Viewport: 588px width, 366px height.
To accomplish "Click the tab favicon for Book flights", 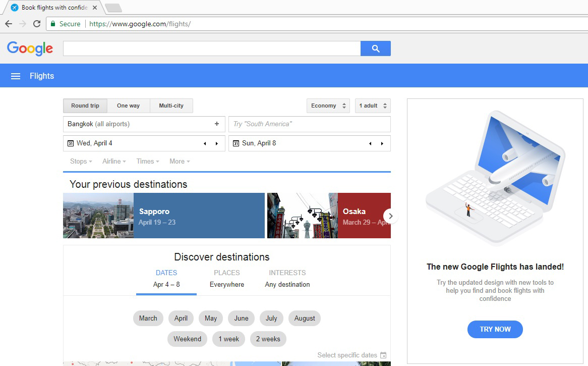I will [15, 8].
